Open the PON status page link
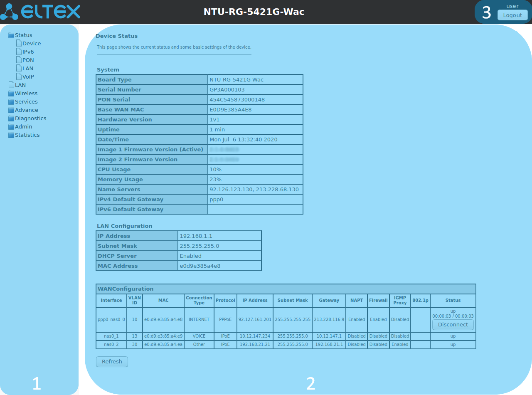The width and height of the screenshot is (532, 395). click(28, 60)
